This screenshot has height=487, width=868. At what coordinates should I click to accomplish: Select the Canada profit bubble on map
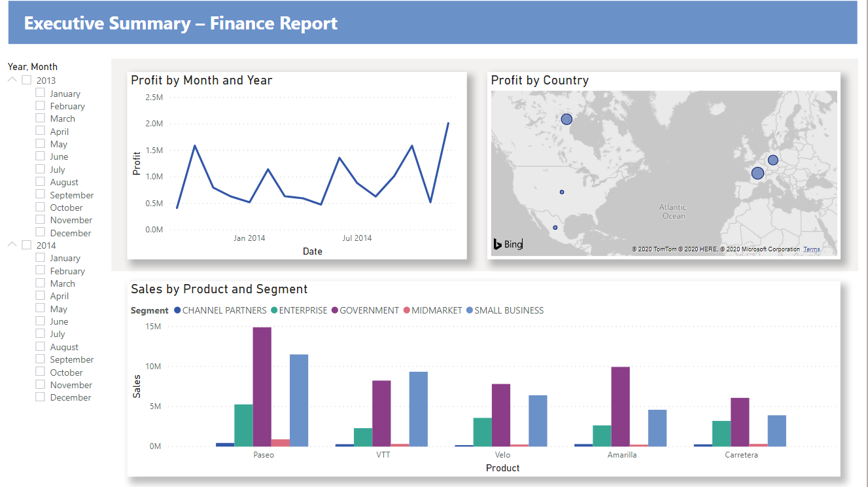(566, 119)
